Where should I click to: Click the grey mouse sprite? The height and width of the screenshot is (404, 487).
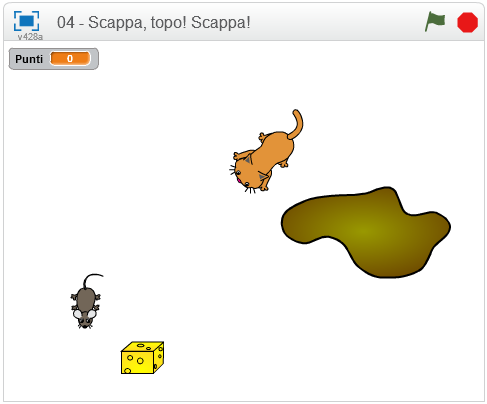point(86,301)
